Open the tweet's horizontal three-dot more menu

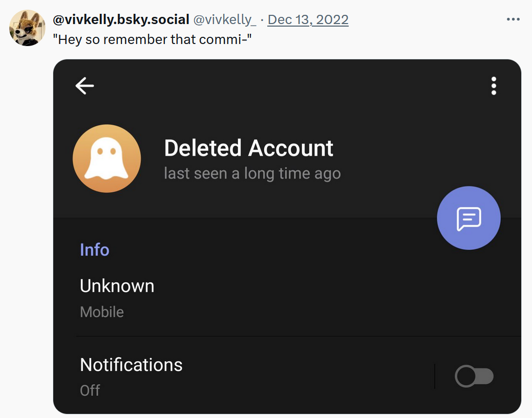coord(513,19)
